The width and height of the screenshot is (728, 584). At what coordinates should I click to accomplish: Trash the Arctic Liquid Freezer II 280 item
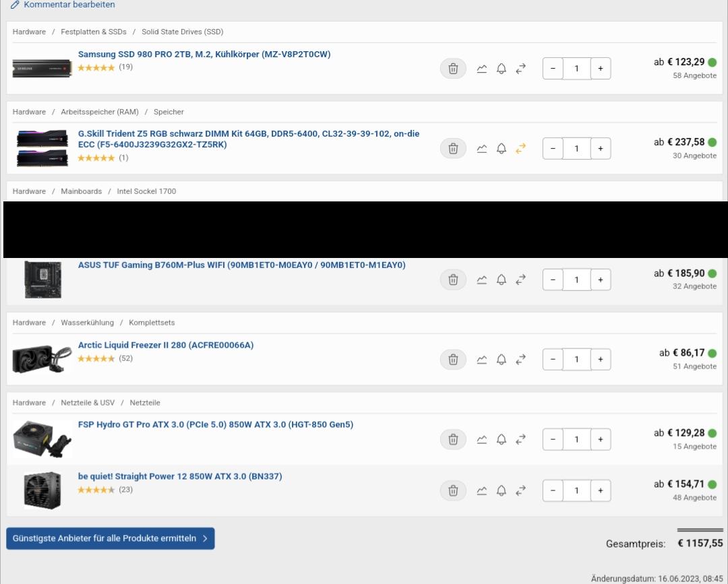point(453,360)
